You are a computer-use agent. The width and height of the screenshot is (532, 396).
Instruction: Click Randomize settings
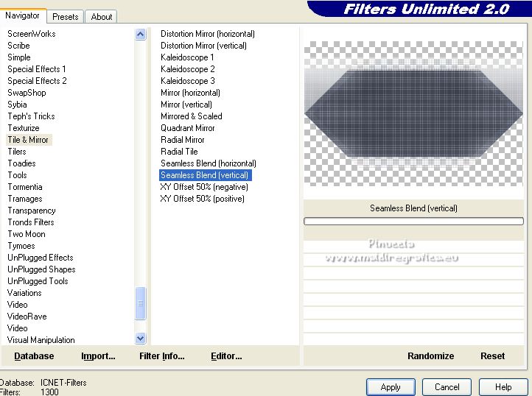(x=430, y=356)
